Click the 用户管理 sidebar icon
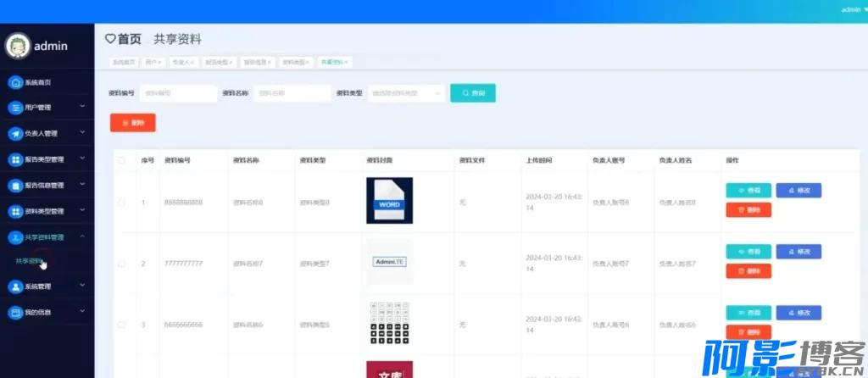This screenshot has width=868, height=378. (14, 108)
